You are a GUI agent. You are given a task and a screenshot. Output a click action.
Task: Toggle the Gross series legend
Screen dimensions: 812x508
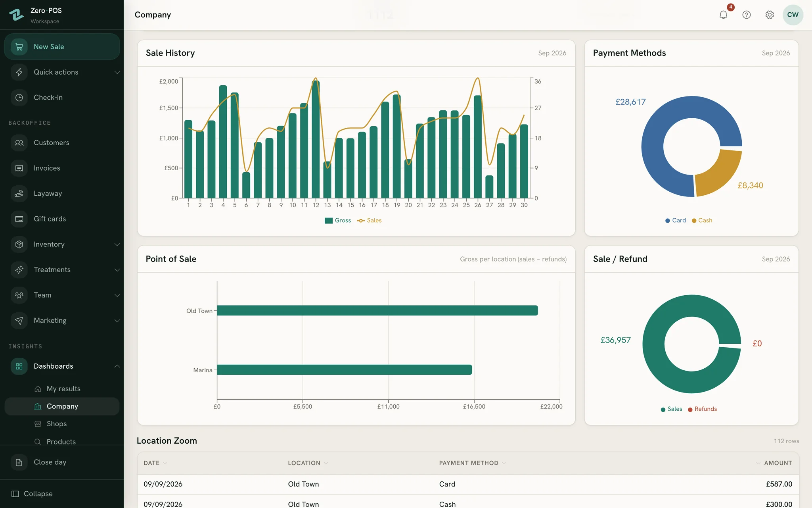tap(338, 221)
